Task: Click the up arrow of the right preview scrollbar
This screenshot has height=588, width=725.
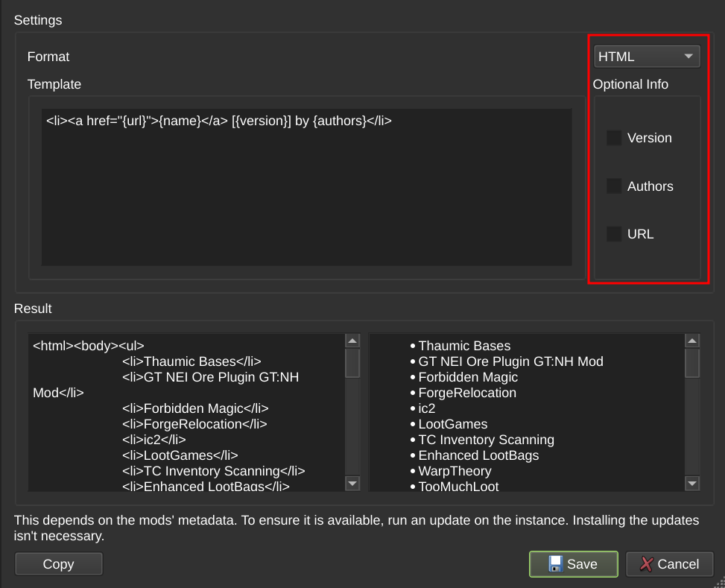Action: point(691,340)
